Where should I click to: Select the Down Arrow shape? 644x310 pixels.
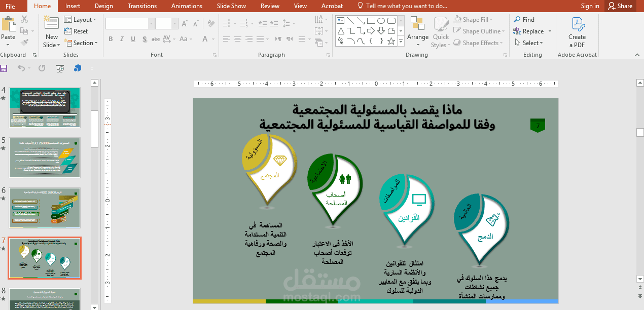[x=381, y=31]
